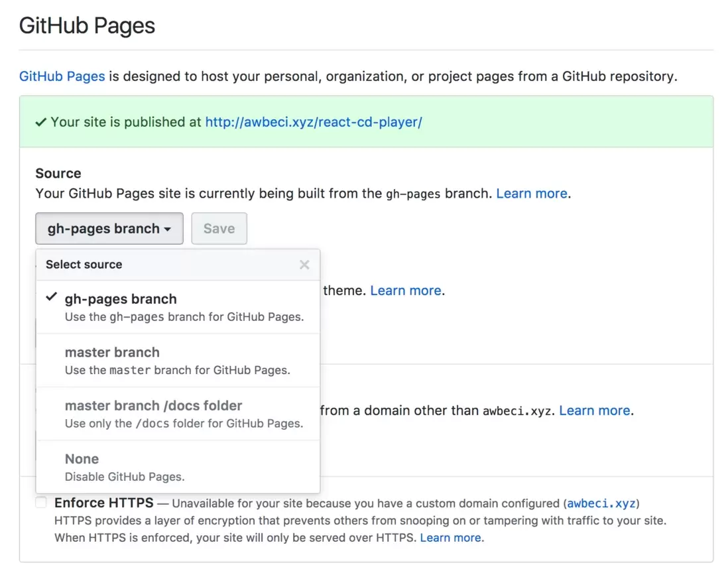Choose the gh-pages branch option

click(x=178, y=307)
